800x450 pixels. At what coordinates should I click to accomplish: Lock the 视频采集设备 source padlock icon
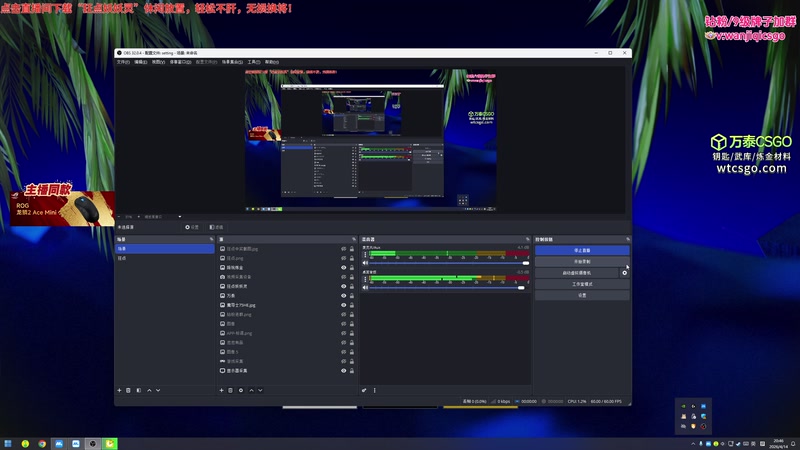(x=352, y=277)
